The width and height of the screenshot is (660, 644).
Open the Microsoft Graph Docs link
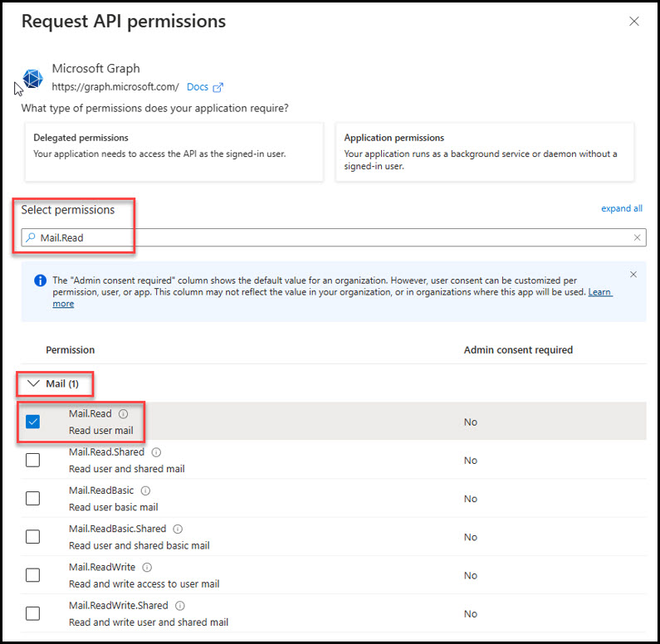[198, 87]
